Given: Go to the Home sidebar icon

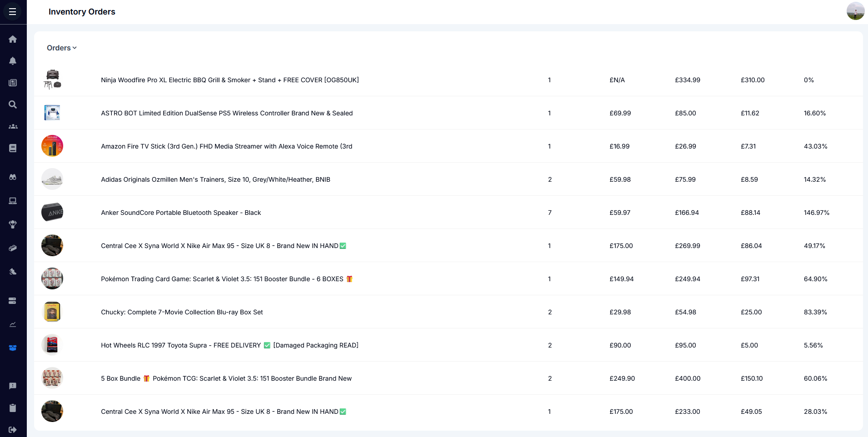Looking at the screenshot, I should (x=13, y=39).
